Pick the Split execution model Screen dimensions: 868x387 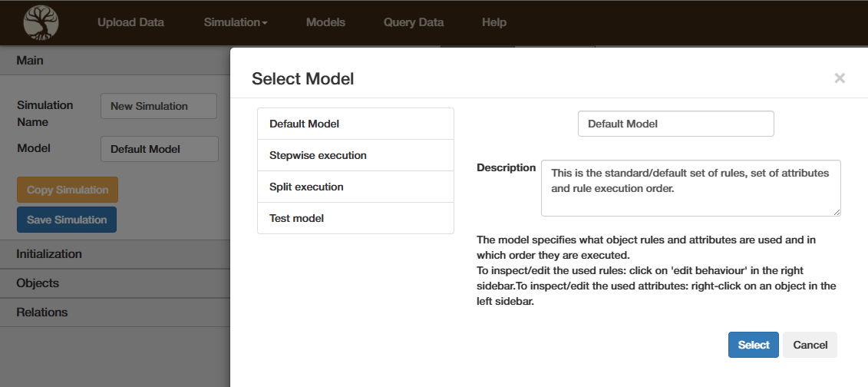355,187
